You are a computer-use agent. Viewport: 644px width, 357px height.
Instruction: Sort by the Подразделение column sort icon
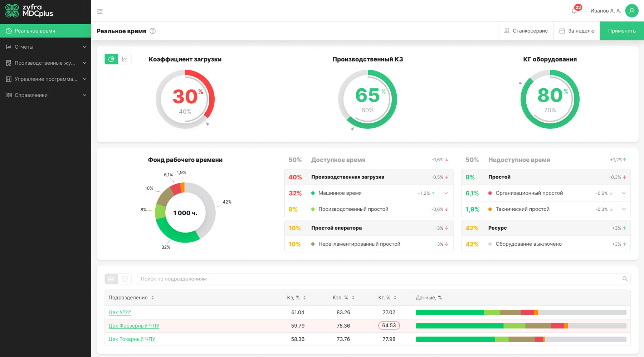152,298
